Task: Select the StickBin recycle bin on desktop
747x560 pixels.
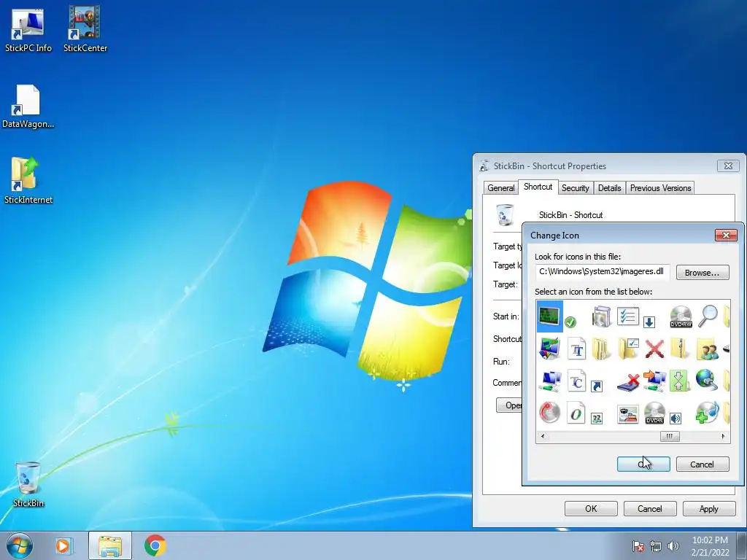Action: (x=28, y=484)
